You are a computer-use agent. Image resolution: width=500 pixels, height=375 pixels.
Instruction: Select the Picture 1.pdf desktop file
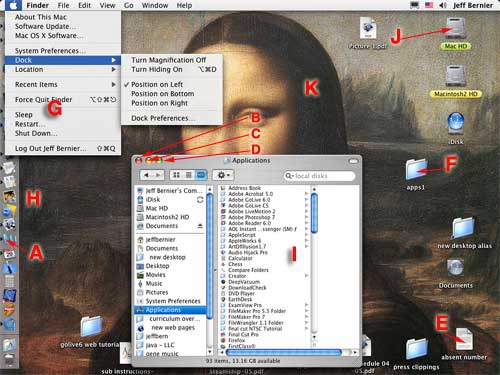(368, 28)
